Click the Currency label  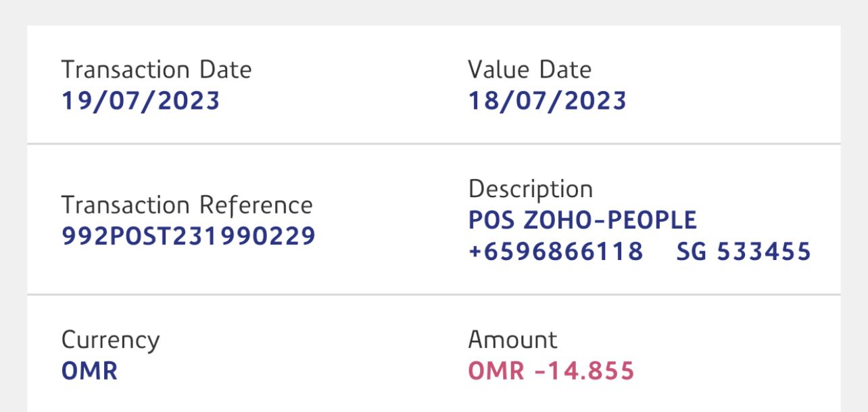click(110, 340)
